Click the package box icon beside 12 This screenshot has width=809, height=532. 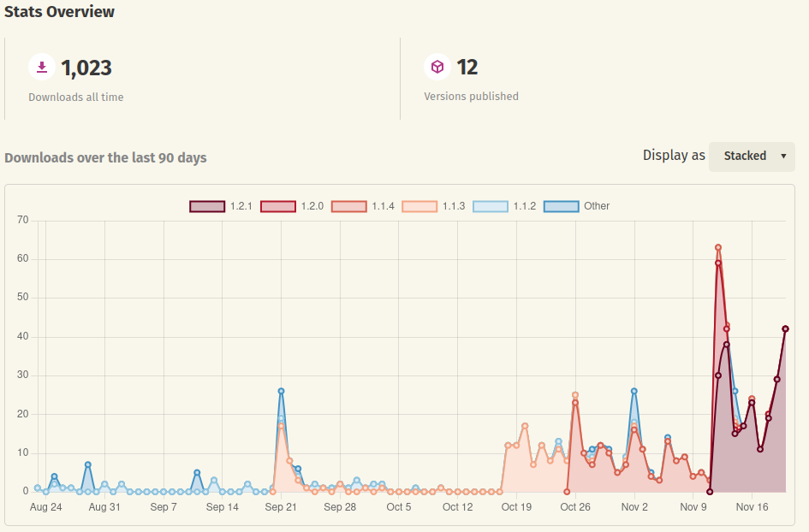point(437,68)
